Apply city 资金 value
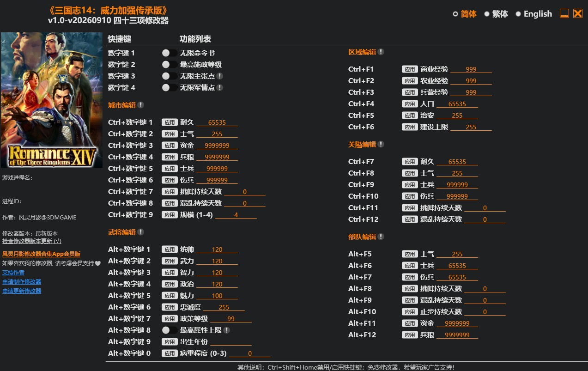 click(170, 146)
